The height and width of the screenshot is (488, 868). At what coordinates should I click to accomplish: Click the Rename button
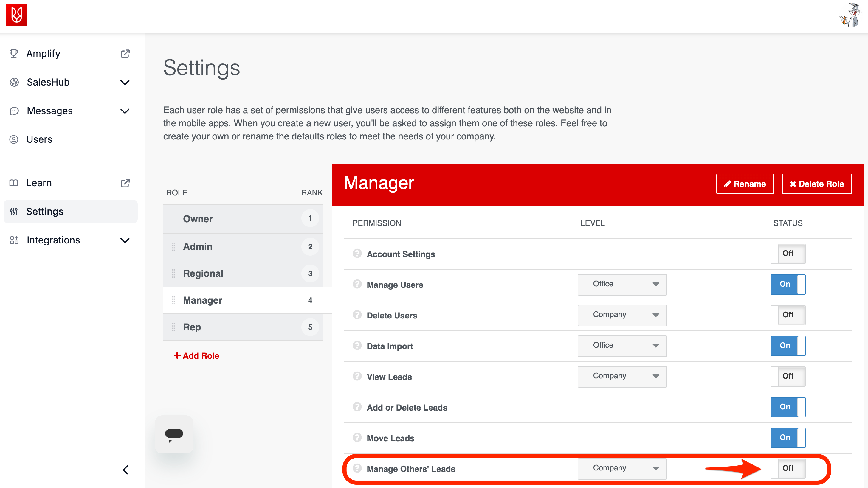tap(744, 184)
